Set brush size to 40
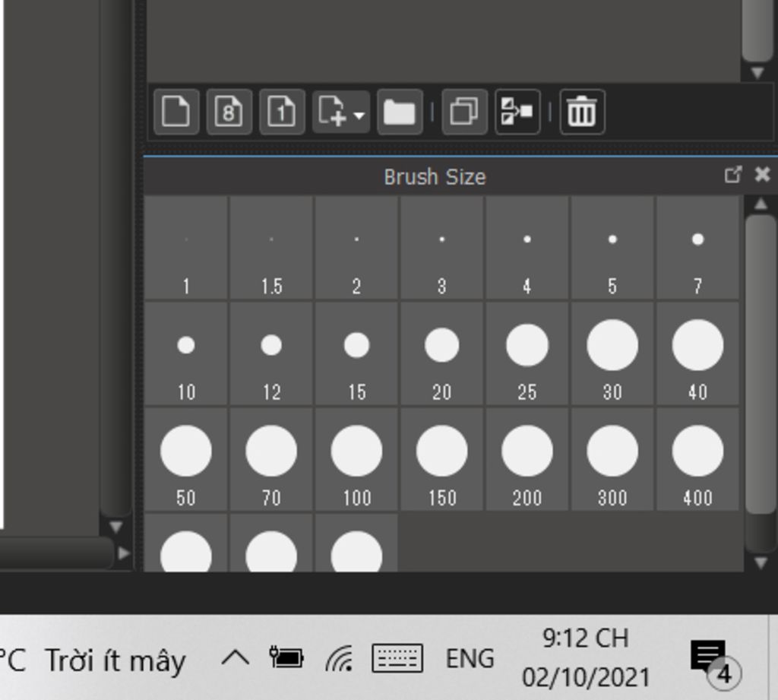The height and width of the screenshot is (700, 778). [x=698, y=353]
